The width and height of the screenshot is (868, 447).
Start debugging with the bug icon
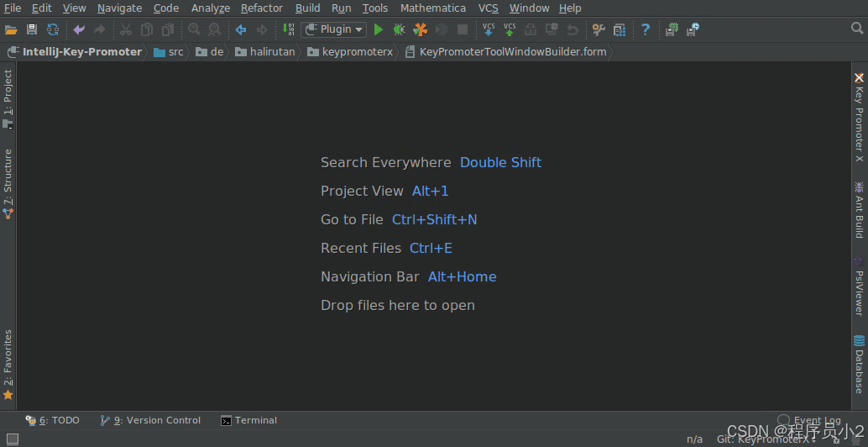pyautogui.click(x=399, y=29)
